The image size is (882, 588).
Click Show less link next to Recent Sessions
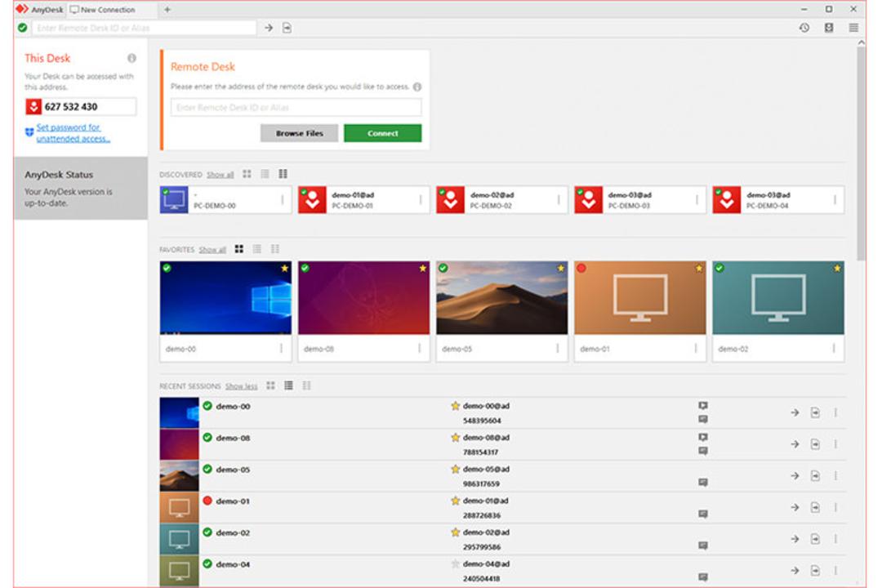click(x=241, y=386)
